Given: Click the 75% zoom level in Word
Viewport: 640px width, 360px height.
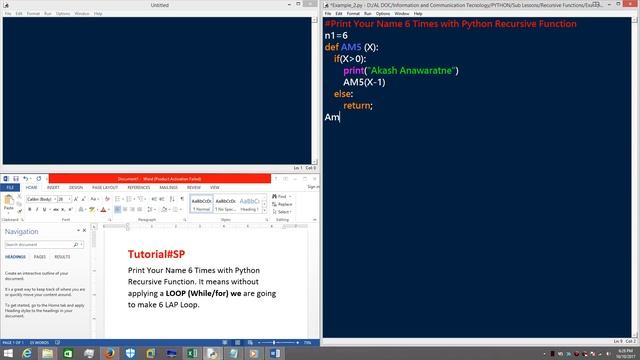Looking at the screenshot, I should click(x=307, y=342).
